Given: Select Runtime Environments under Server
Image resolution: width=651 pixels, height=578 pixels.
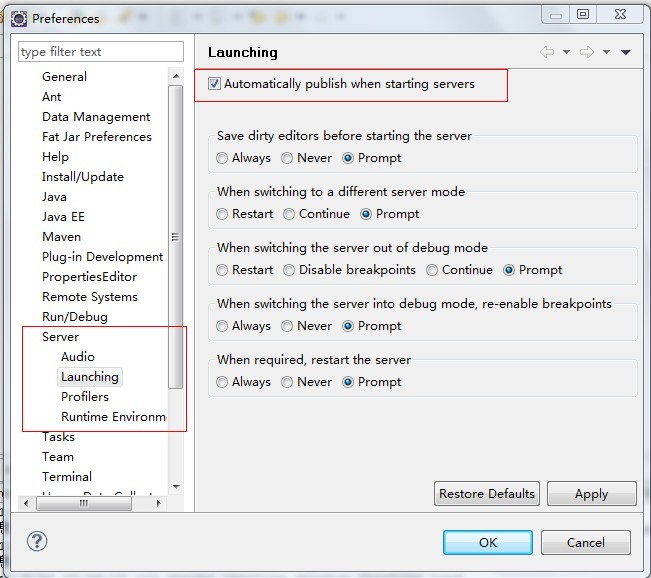Looking at the screenshot, I should point(113,416).
